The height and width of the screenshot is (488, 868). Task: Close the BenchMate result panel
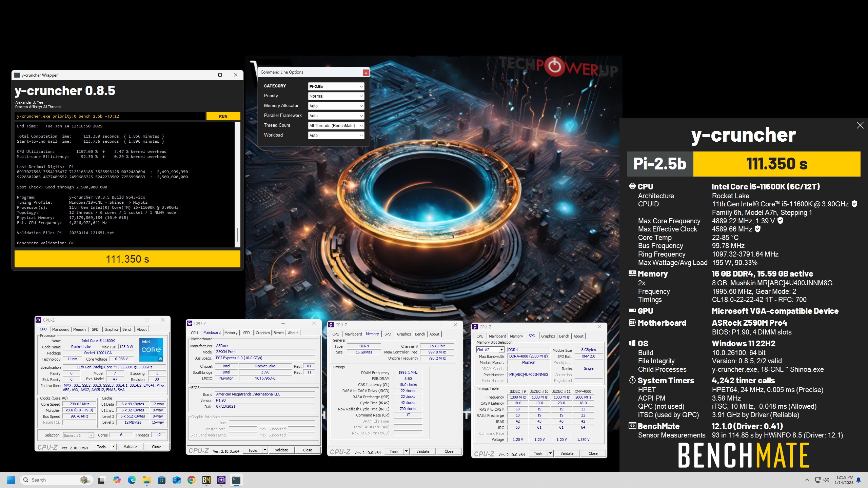[860, 125]
